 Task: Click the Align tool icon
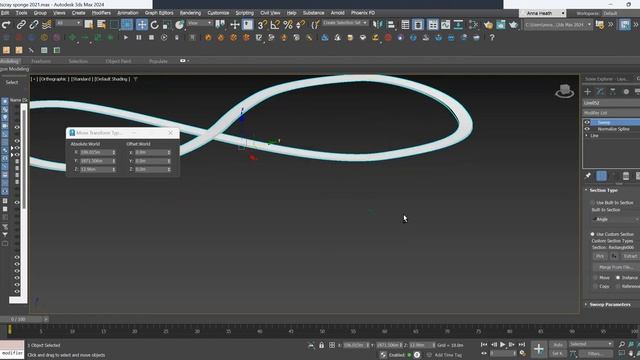[x=391, y=25]
